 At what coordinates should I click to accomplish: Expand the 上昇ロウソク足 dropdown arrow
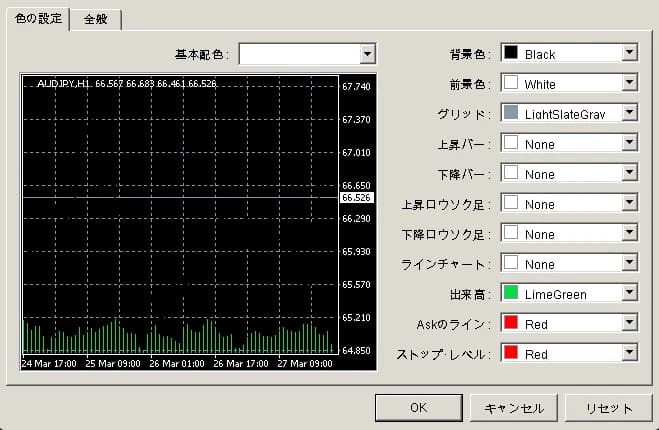tap(629, 203)
